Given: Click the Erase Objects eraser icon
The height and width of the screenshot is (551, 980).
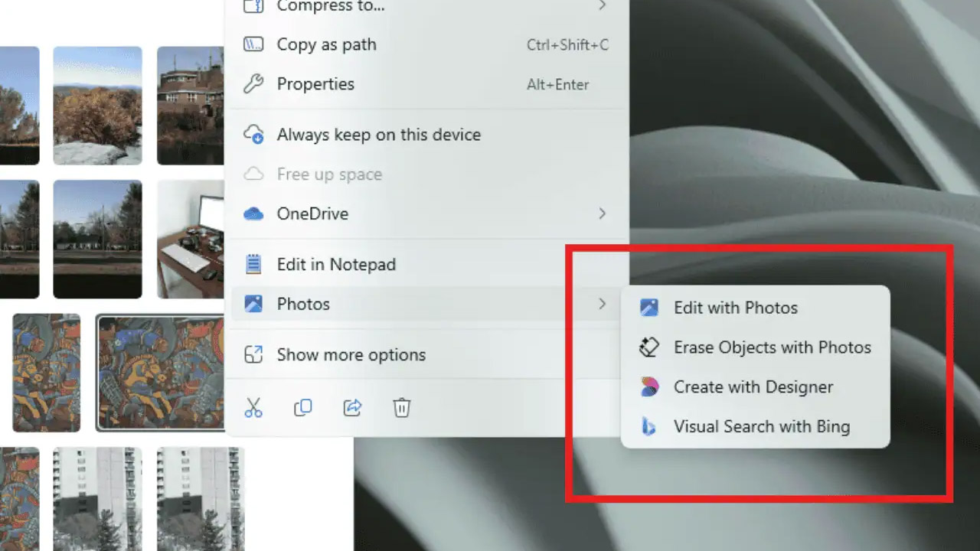Looking at the screenshot, I should 649,347.
